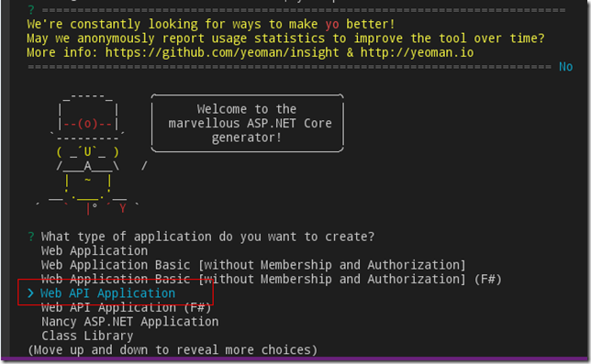Viewport: 591px width, 364px height.
Task: Click the blue selection arrow beside Web API
Action: pyautogui.click(x=30, y=293)
